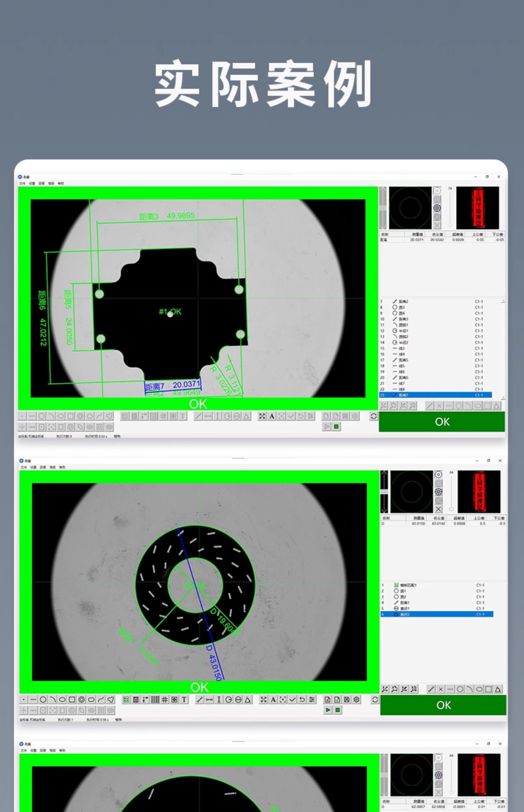The width and height of the screenshot is (524, 812).
Task: Click the grid '#' icon in the top window toolbar
Action: click(x=163, y=416)
